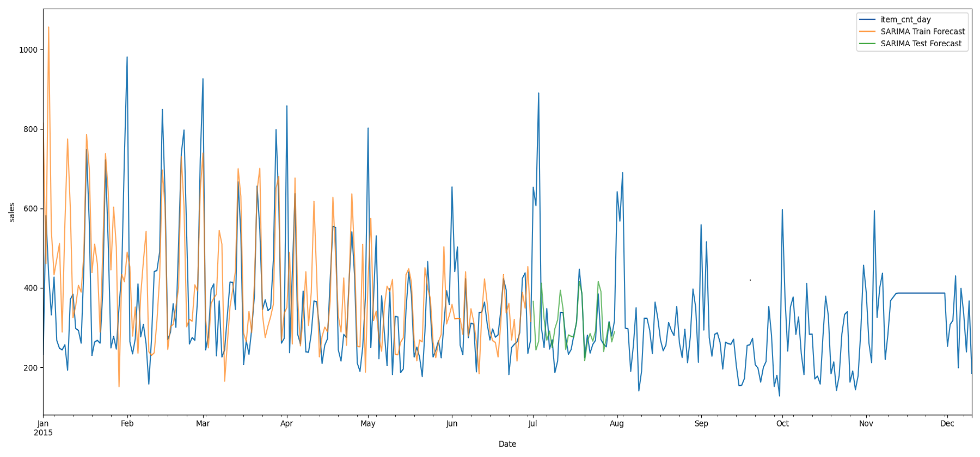Click the 600 y-axis tick label
Image resolution: width=980 pixels, height=457 pixels.
click(x=30, y=209)
